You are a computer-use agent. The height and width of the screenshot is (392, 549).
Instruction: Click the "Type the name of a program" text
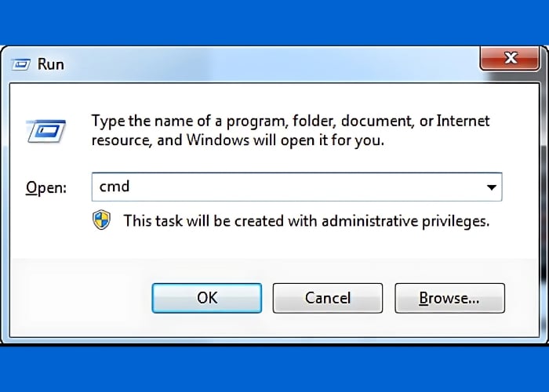(180, 122)
